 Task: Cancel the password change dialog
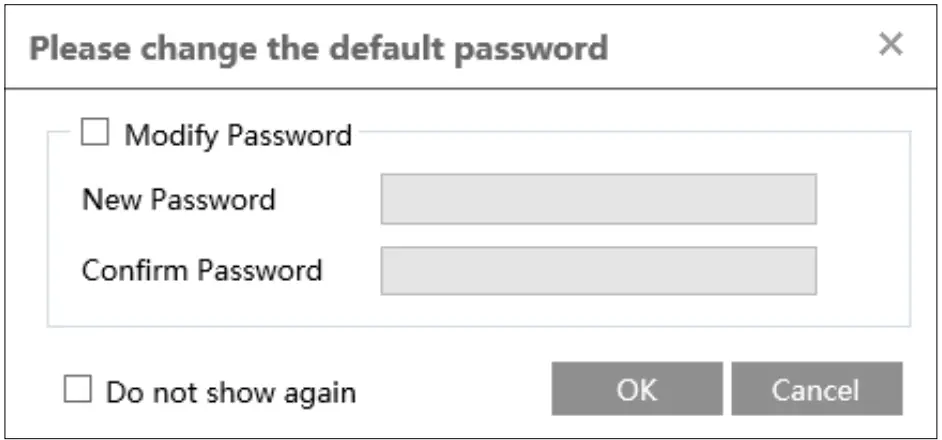pos(816,389)
